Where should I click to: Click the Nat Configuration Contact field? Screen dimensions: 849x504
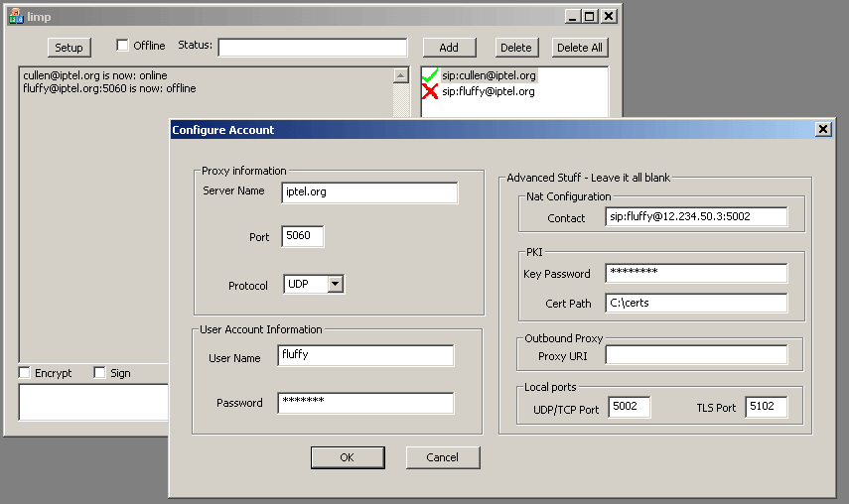[696, 216]
